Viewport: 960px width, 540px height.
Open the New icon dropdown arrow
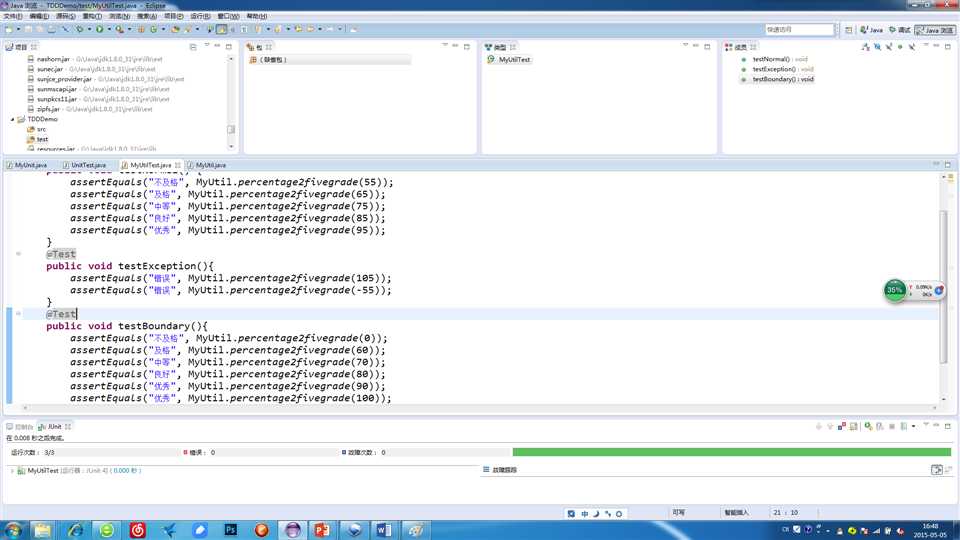point(18,29)
